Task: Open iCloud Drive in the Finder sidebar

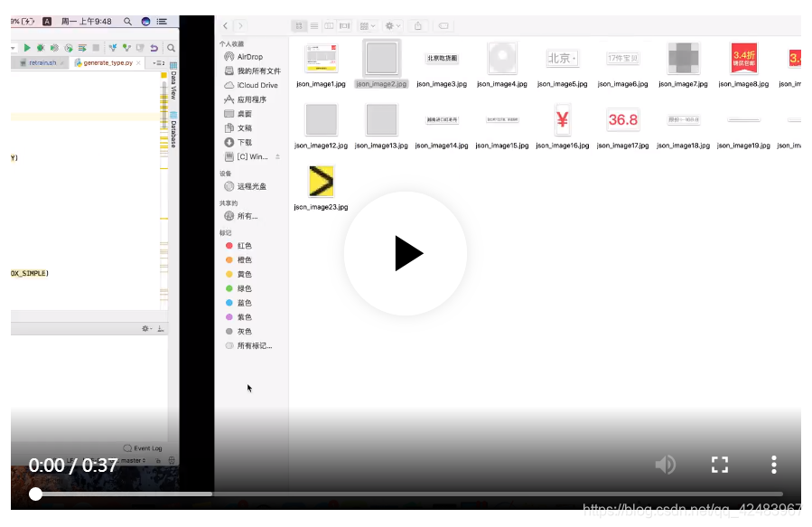Action: (x=251, y=85)
